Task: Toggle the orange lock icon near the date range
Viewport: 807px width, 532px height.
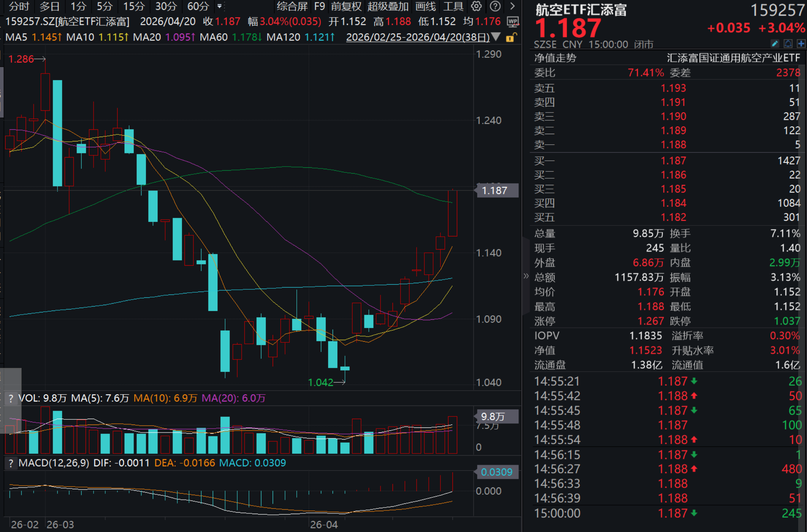Action: pyautogui.click(x=512, y=37)
